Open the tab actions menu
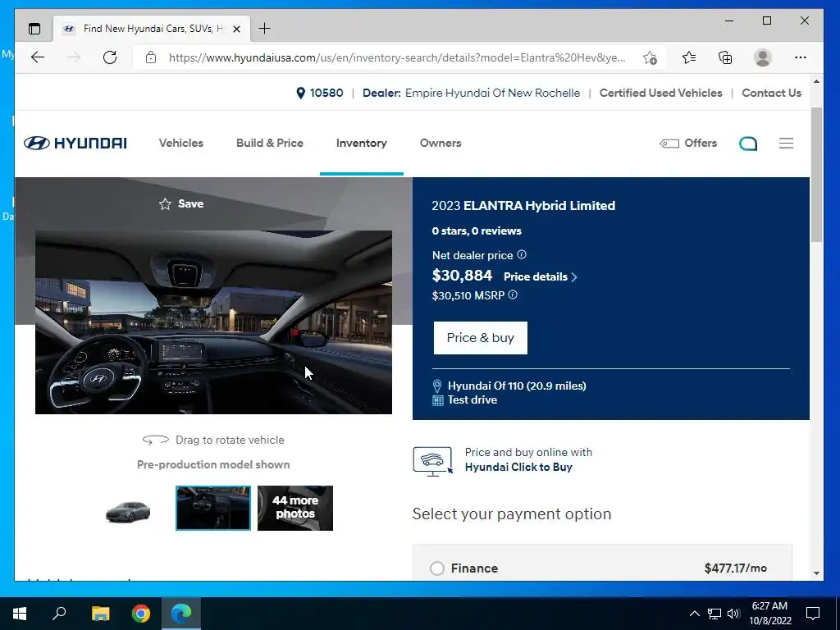Screen dimensions: 840x630 coord(34,29)
